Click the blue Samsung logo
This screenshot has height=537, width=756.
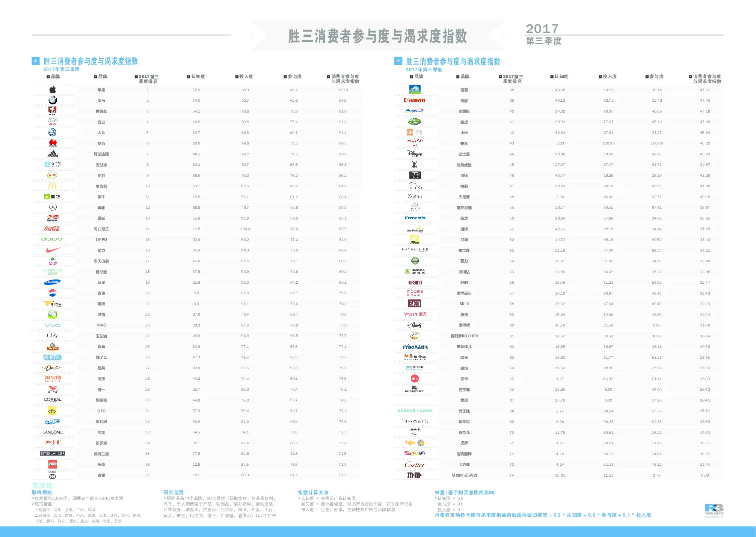click(52, 282)
